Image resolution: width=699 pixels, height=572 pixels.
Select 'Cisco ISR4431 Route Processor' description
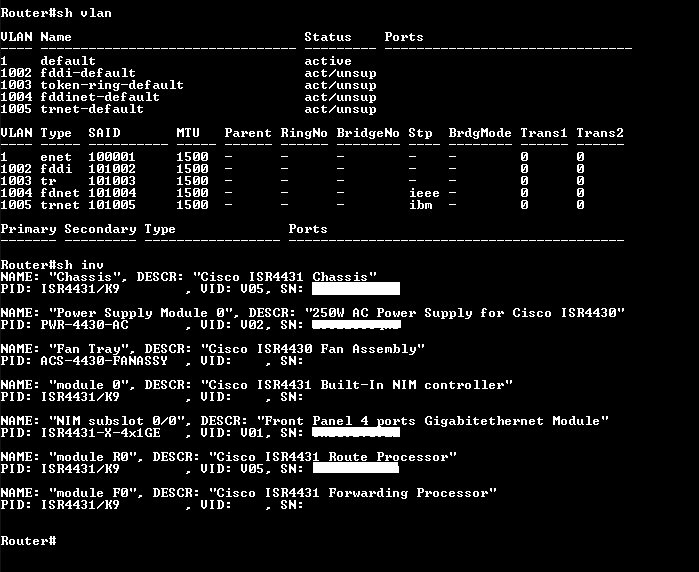tap(333, 457)
